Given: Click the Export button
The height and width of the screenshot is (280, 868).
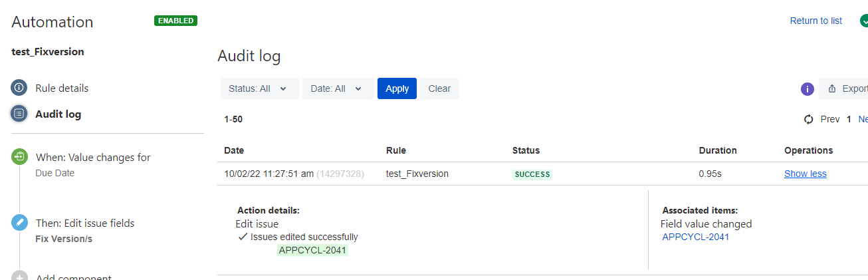Looking at the screenshot, I should (844, 88).
